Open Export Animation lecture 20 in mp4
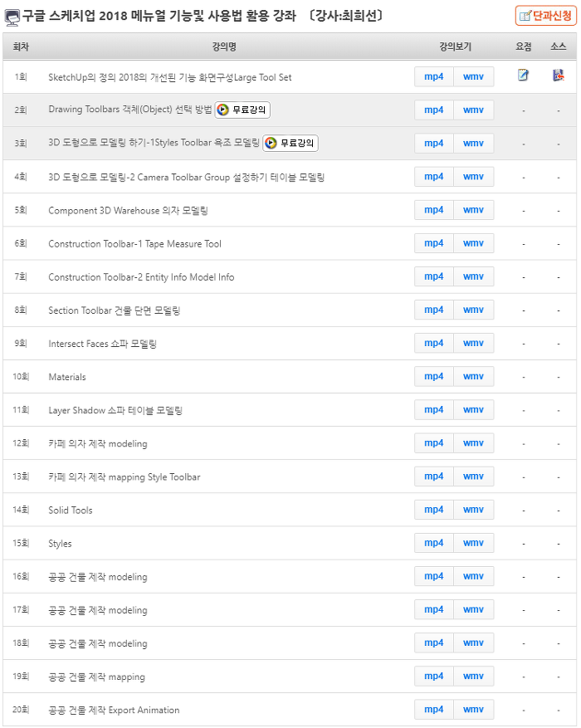Screen dimensions: 581x728 coord(434,710)
